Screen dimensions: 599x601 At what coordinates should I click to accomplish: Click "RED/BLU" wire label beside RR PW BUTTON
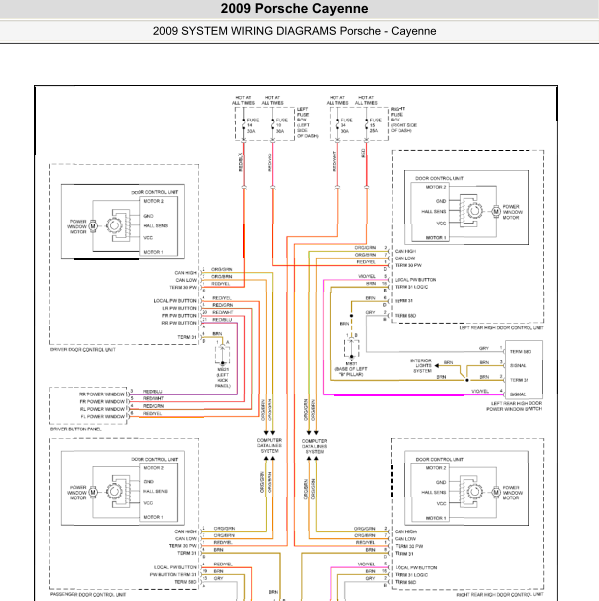click(222, 320)
